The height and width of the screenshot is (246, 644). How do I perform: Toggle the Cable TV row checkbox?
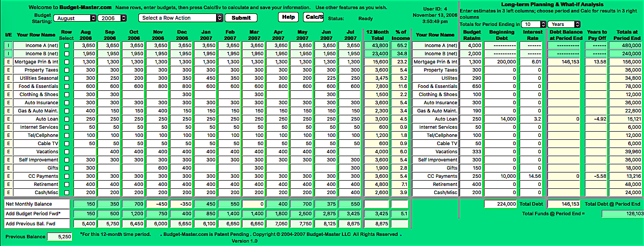click(x=67, y=144)
